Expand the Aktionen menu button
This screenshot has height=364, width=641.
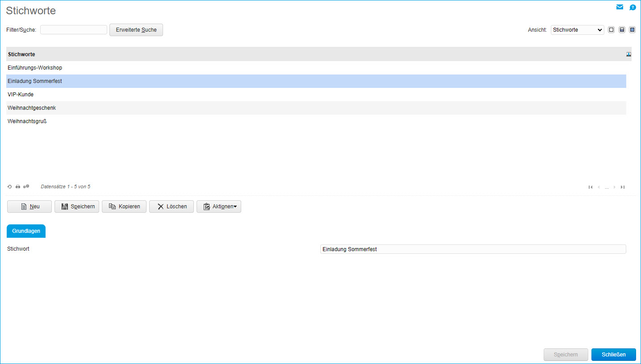tap(219, 207)
